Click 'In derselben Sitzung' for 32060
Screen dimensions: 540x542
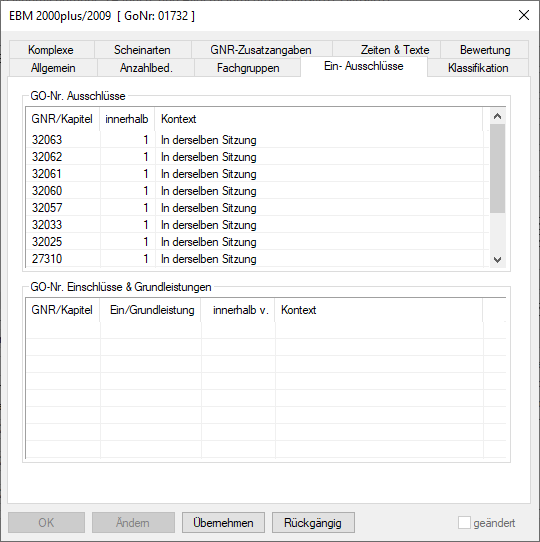coord(208,191)
